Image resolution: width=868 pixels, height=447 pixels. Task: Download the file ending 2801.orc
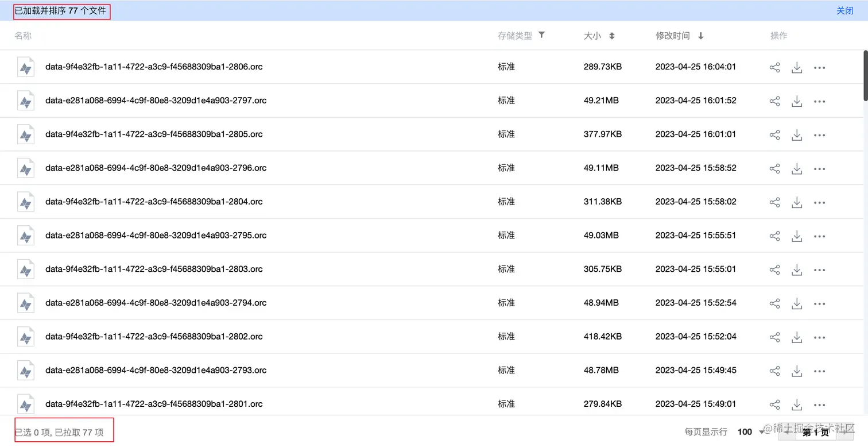(797, 404)
